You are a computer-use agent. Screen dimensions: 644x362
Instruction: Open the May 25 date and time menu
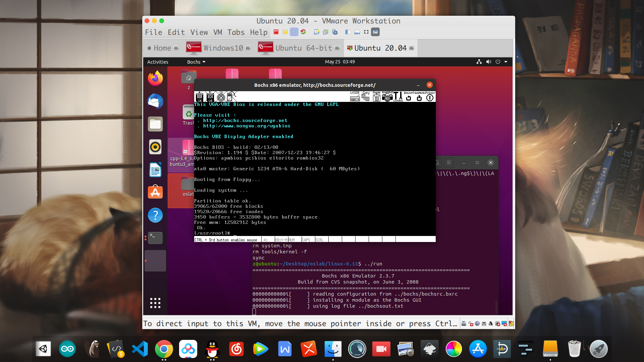click(340, 62)
